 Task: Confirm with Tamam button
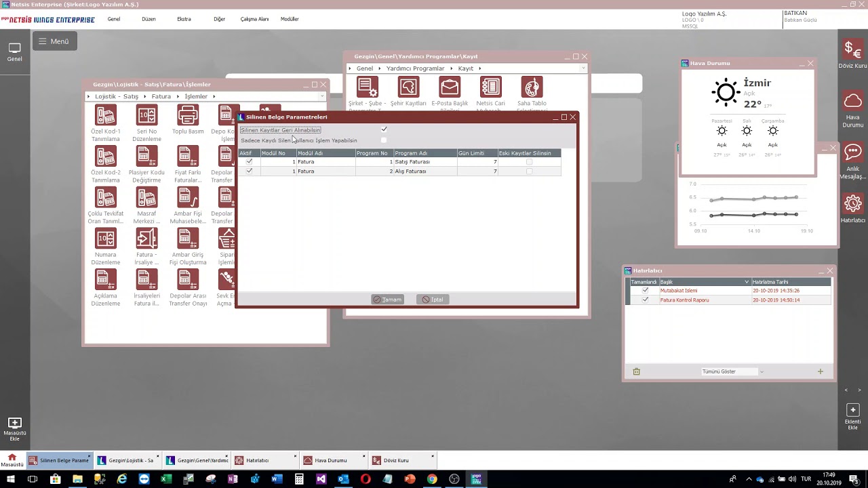click(388, 300)
